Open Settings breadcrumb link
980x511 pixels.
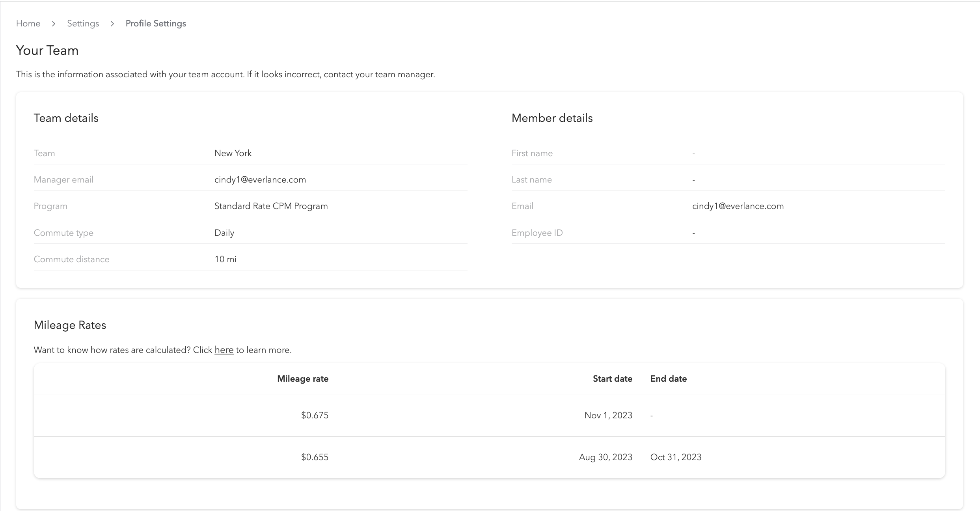[x=83, y=24]
